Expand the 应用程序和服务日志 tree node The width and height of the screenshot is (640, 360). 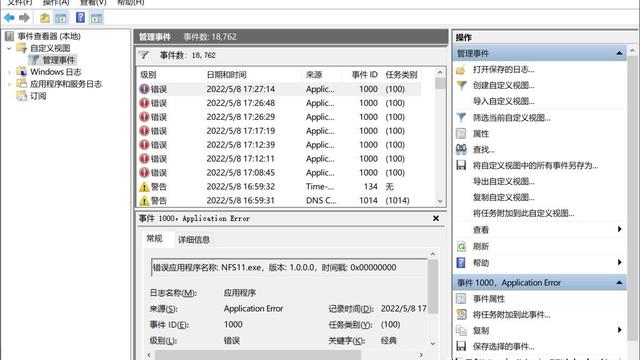pos(9,84)
